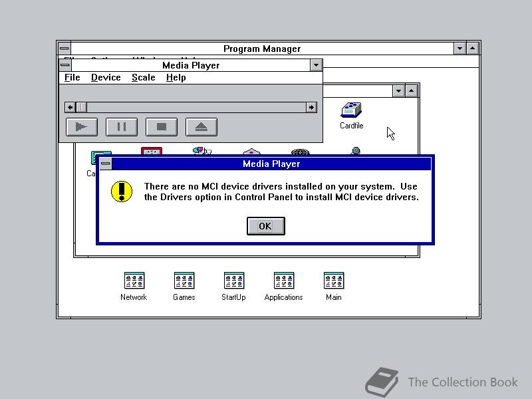
Task: Select the Applications program group icon
Action: 284,287
